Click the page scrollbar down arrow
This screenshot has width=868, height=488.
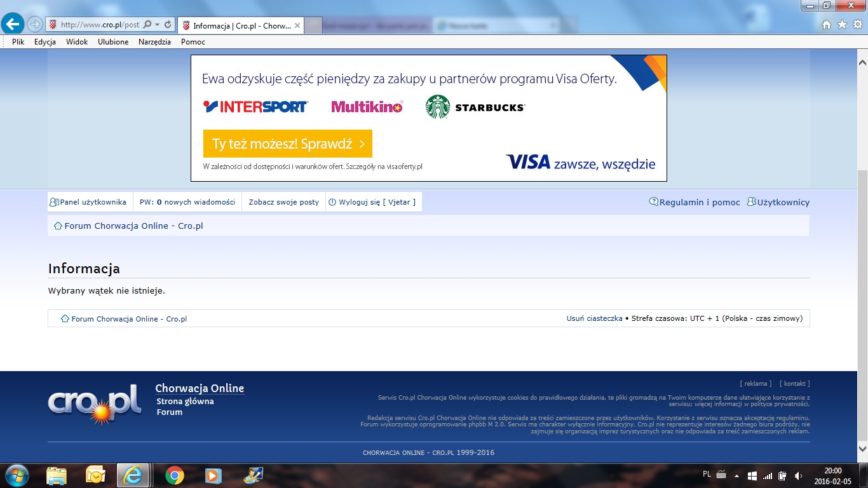[862, 449]
